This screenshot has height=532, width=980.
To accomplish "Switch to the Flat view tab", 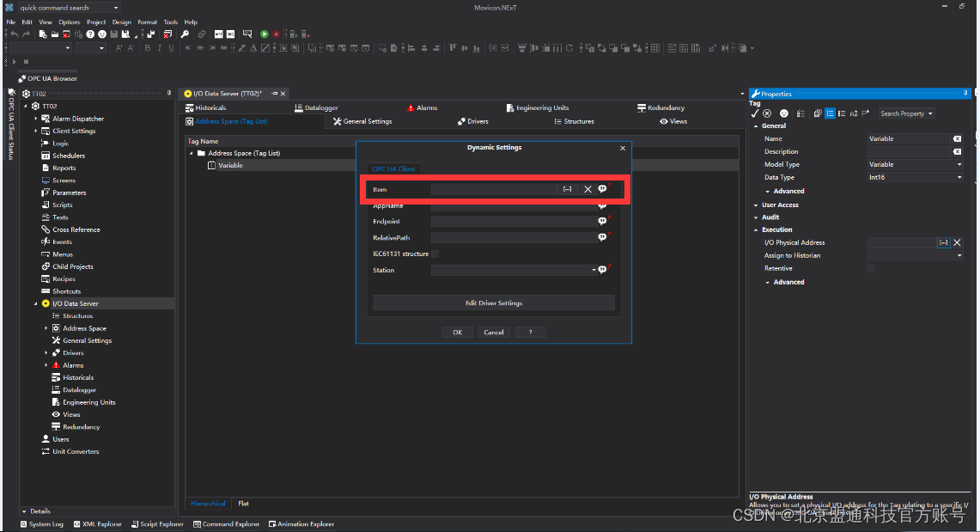I will (x=243, y=504).
